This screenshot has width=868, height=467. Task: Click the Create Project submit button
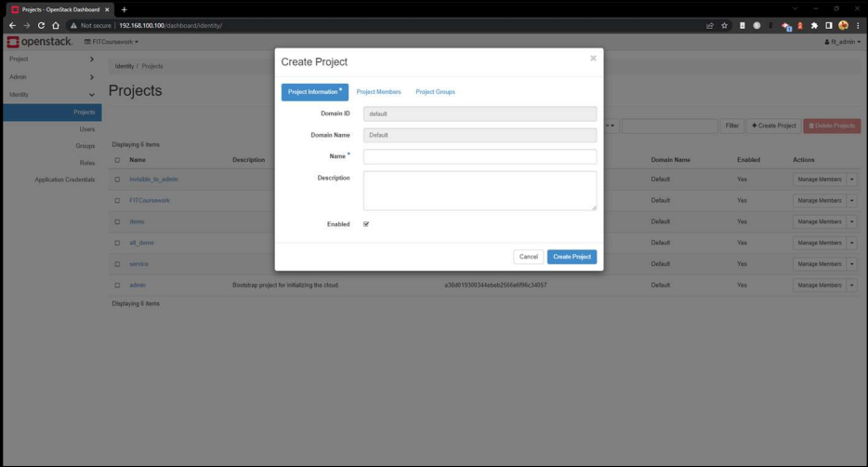[572, 257]
